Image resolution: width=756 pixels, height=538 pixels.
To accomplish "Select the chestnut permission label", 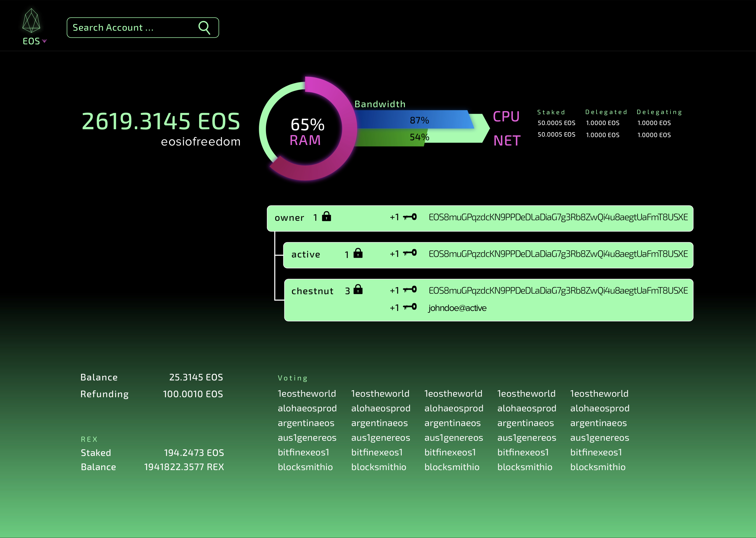I will [312, 291].
